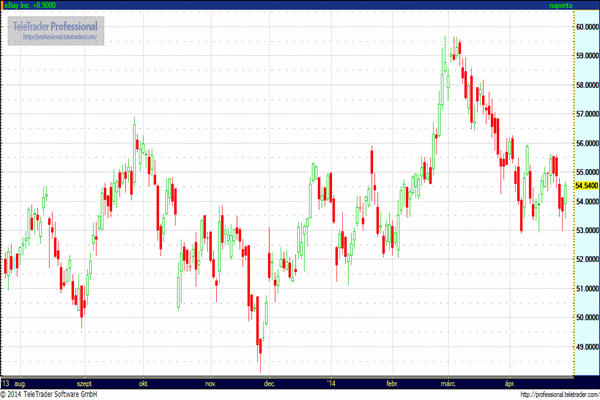The height and width of the screenshot is (400, 600).
Task: Select the febr. marker on time axis
Action: point(392,383)
